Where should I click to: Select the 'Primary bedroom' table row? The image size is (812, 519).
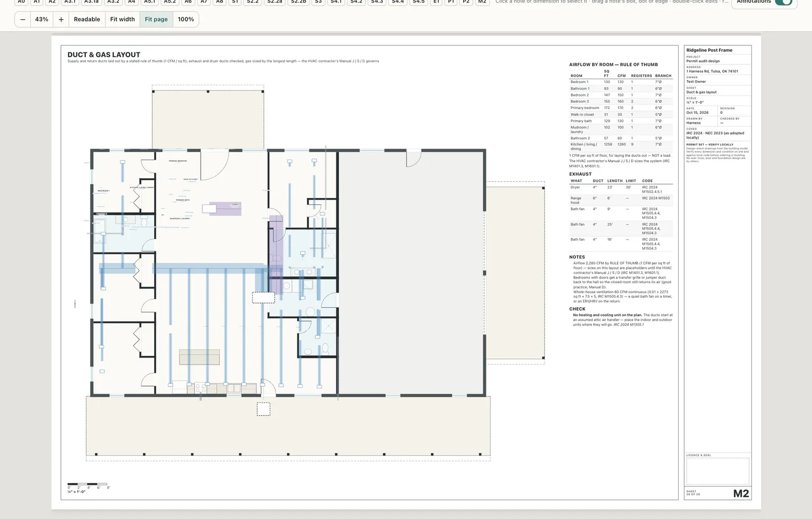(x=621, y=108)
